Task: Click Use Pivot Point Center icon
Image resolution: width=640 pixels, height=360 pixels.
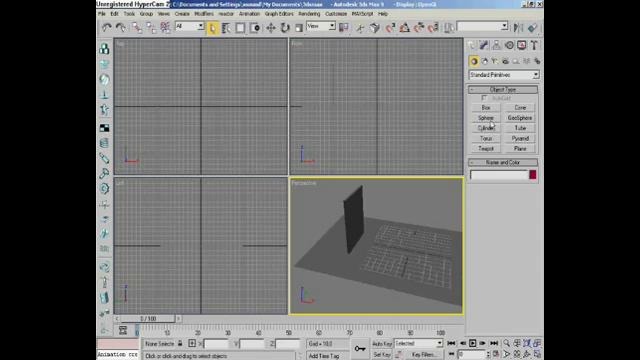Action: coord(344,27)
